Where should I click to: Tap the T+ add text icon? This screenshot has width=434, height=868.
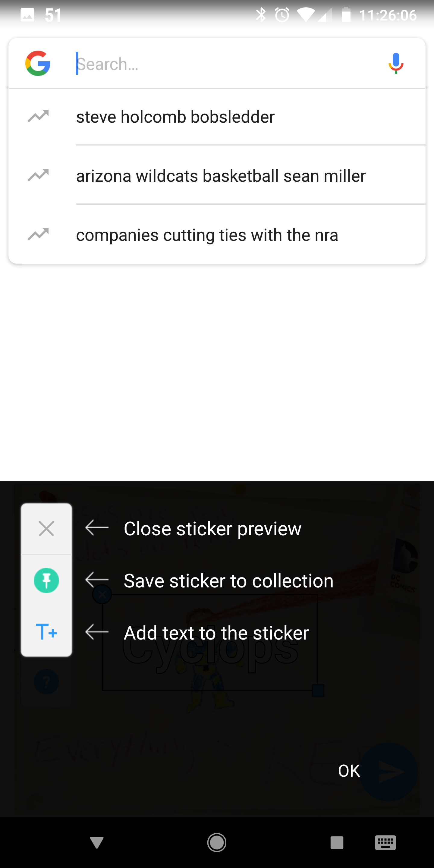point(46,632)
